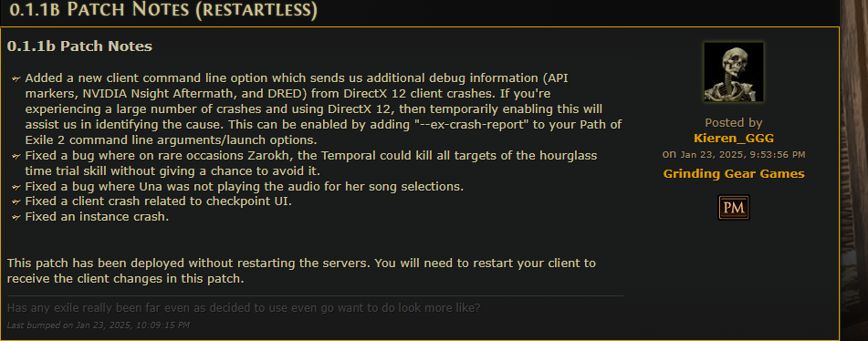Click the grey signature line starting Has any exile
The width and height of the screenshot is (868, 341).
click(x=244, y=308)
